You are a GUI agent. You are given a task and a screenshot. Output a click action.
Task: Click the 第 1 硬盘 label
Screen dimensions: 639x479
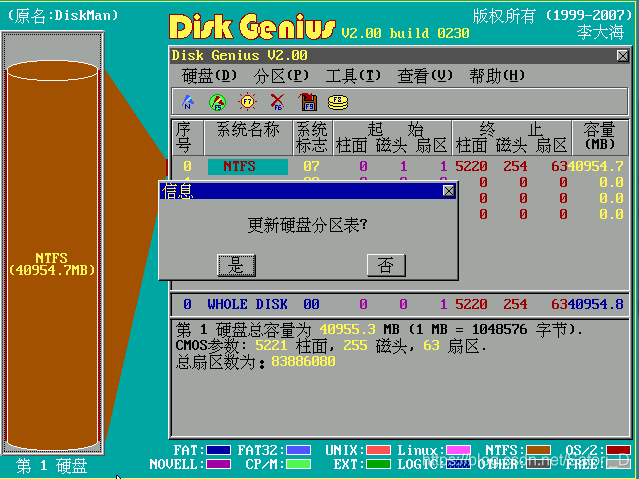[52, 466]
